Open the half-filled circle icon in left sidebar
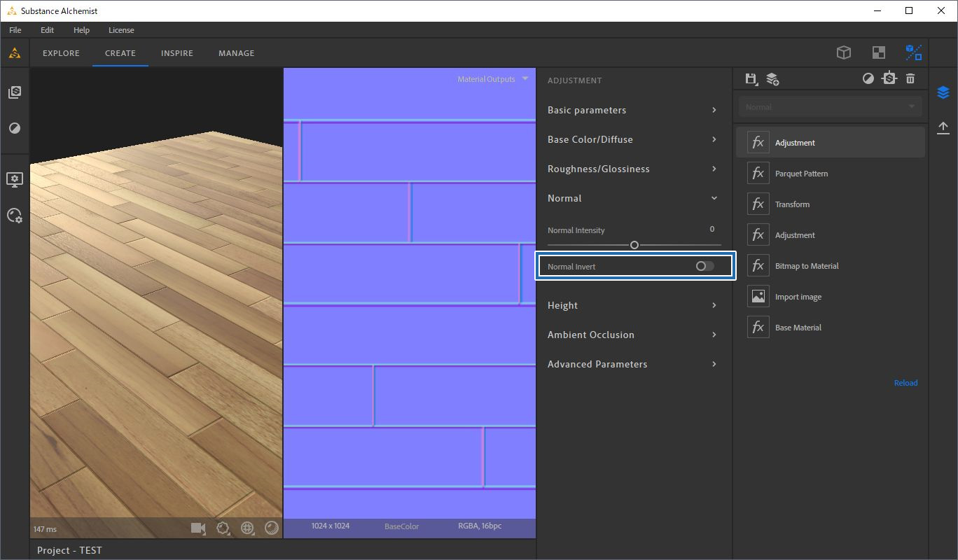The height and width of the screenshot is (560, 958). point(15,128)
